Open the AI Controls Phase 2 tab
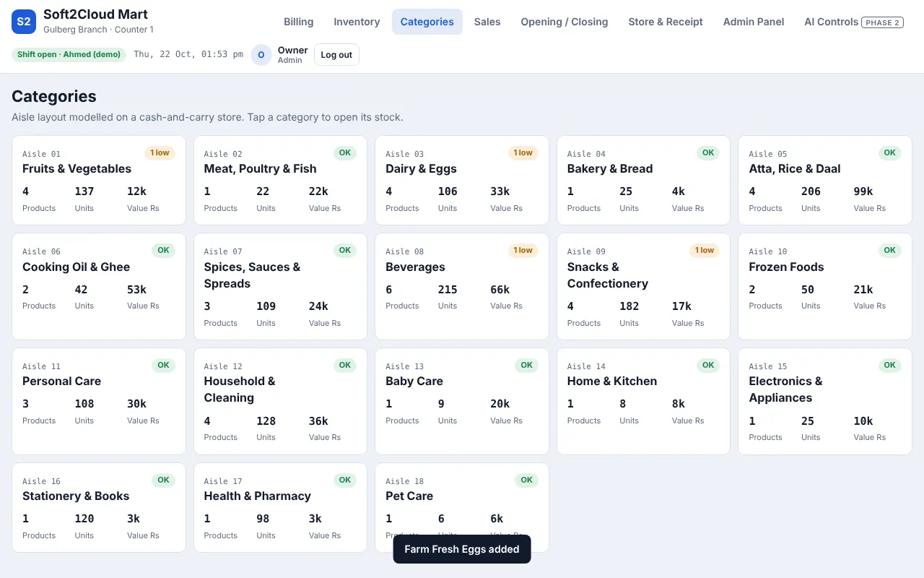This screenshot has height=578, width=924. pos(854,22)
